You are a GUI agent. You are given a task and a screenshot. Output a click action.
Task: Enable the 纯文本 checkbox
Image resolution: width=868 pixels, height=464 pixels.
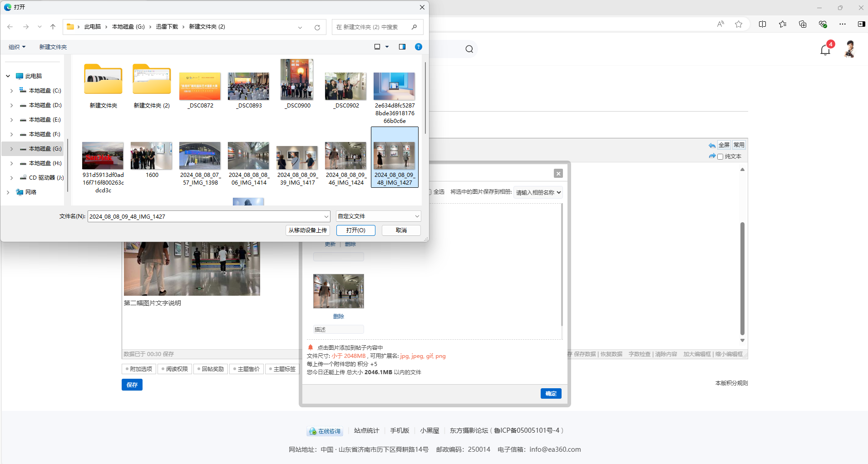720,157
